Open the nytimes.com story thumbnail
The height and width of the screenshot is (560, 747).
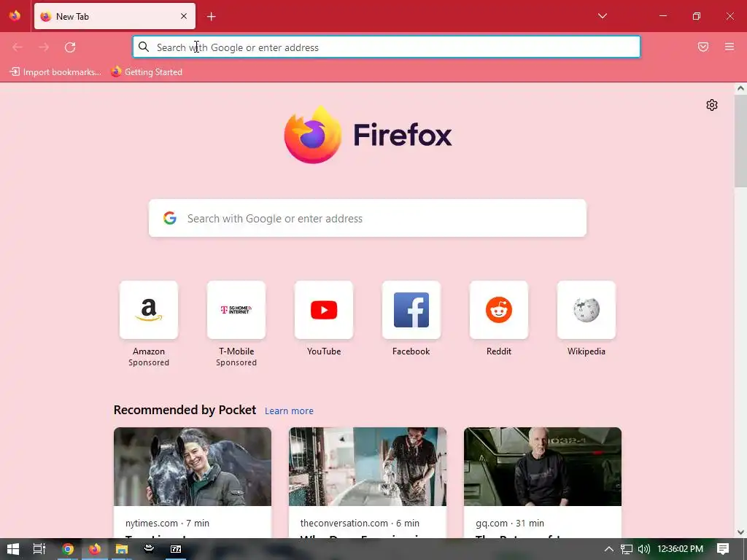(x=193, y=467)
